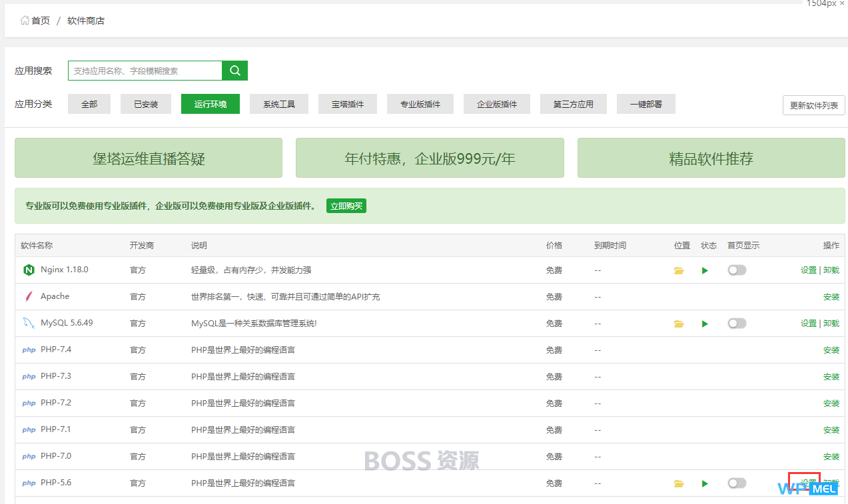Click the PHP-7.2 php logo icon
Image resolution: width=848 pixels, height=504 pixels.
29,403
